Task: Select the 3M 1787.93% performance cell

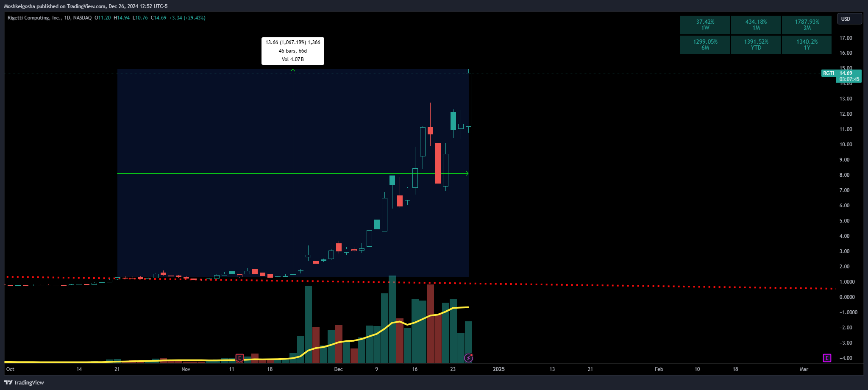Action: (807, 25)
